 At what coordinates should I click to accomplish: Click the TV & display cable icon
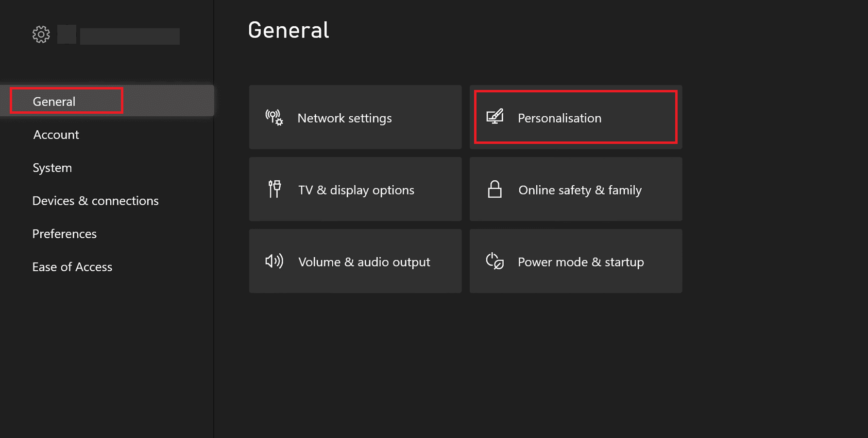click(275, 189)
